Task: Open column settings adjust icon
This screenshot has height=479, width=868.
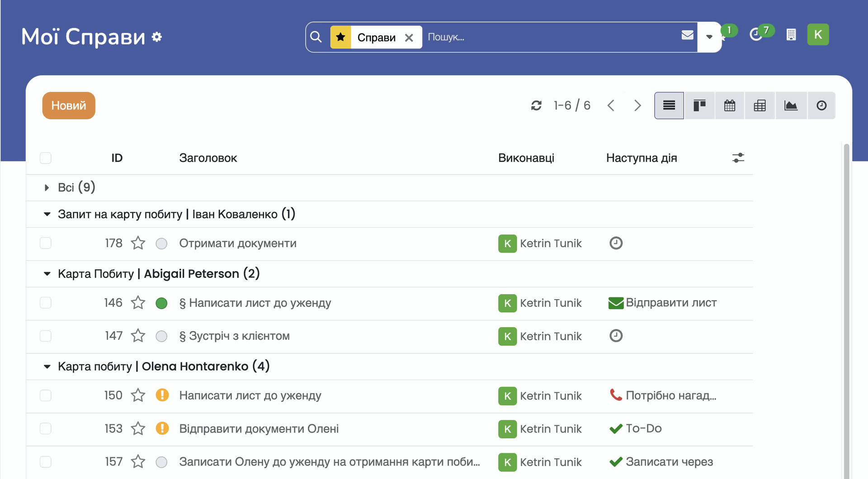Action: click(x=738, y=158)
